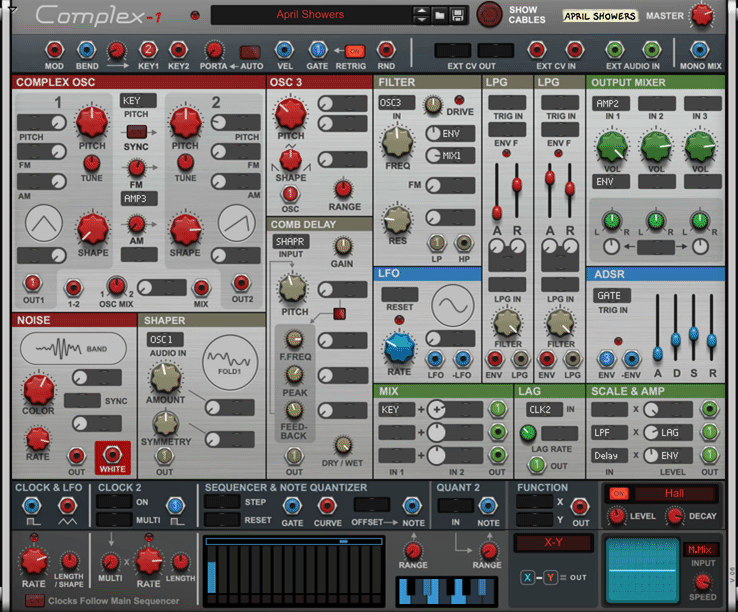The width and height of the screenshot is (738, 612).
Task: Toggle the reverb ON button beside Hall
Action: (x=619, y=493)
